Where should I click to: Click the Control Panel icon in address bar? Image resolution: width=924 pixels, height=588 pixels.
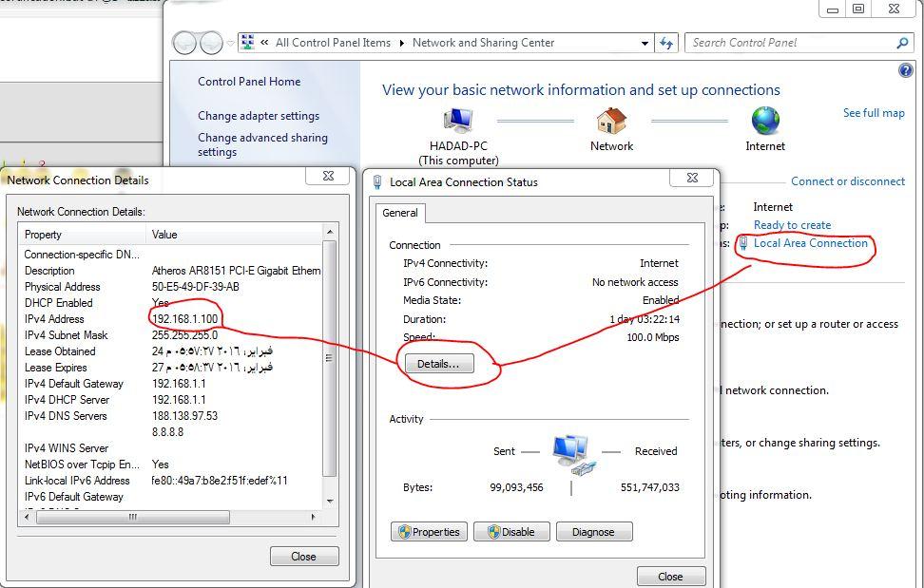tap(248, 43)
